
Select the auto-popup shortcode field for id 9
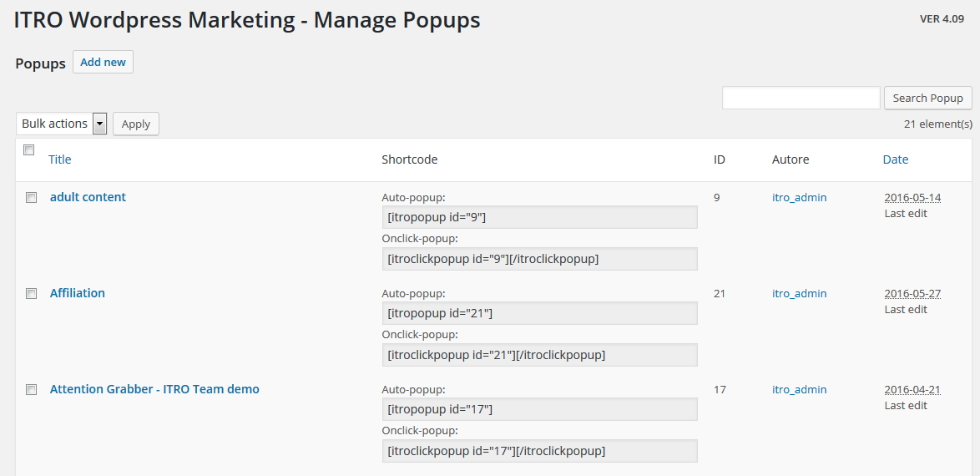pos(539,217)
